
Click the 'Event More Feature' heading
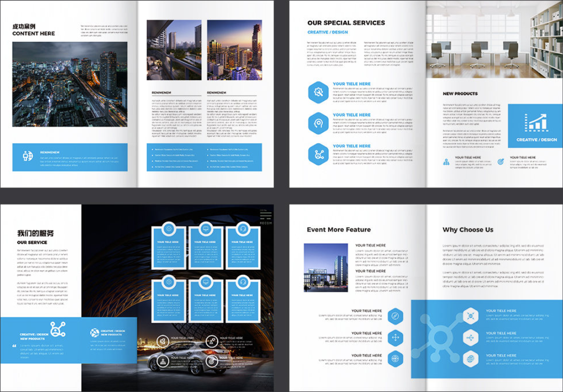click(x=339, y=230)
